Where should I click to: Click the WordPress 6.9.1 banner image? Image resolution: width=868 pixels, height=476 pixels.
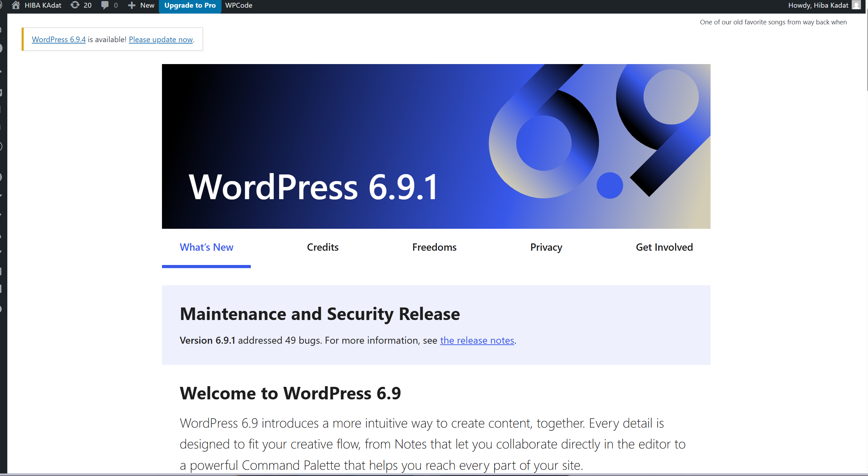tap(436, 146)
